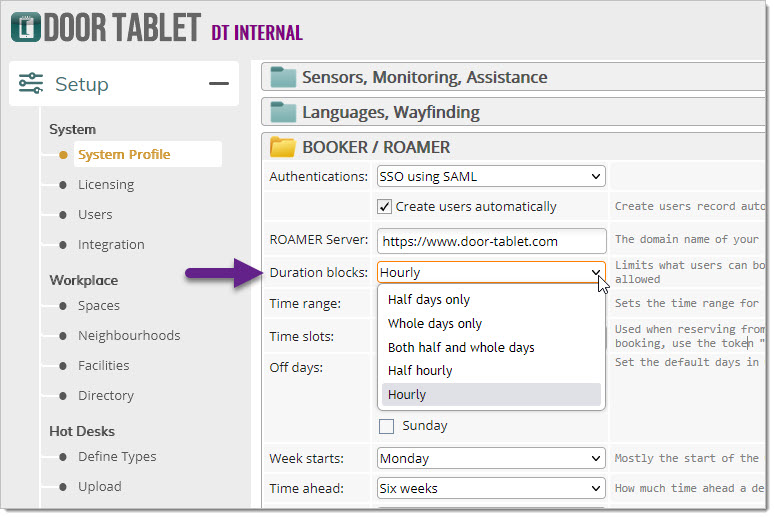
Task: Click the ROAMER Server URL field
Action: [x=491, y=241]
